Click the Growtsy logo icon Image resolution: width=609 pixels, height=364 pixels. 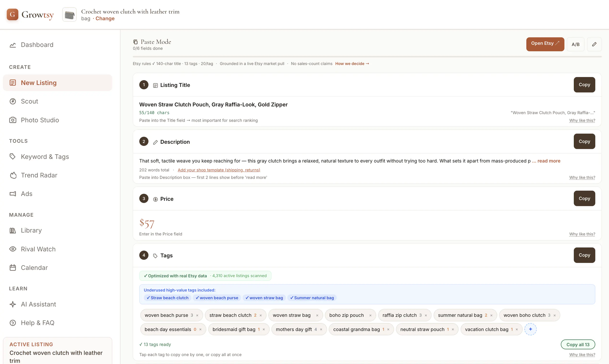tap(12, 14)
